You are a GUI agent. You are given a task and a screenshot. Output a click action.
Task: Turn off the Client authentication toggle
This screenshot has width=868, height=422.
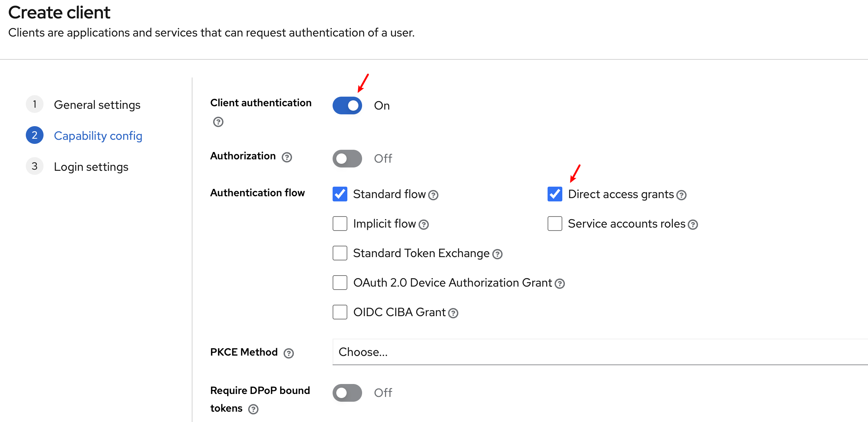point(347,106)
